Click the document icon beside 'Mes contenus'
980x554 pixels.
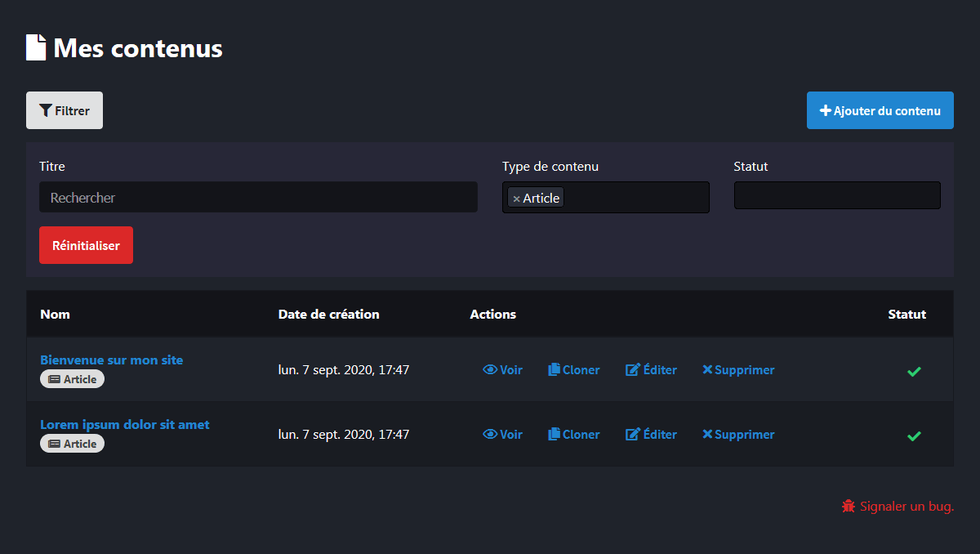pyautogui.click(x=35, y=47)
